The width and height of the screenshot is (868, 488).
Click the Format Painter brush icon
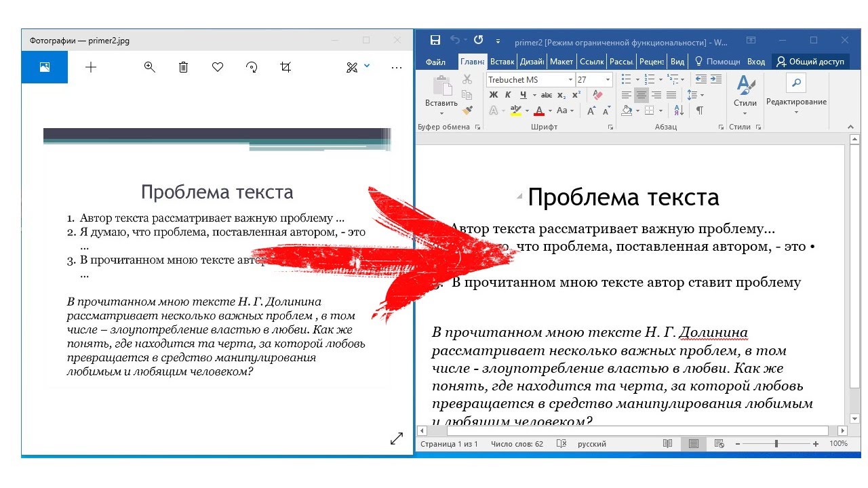click(x=468, y=109)
